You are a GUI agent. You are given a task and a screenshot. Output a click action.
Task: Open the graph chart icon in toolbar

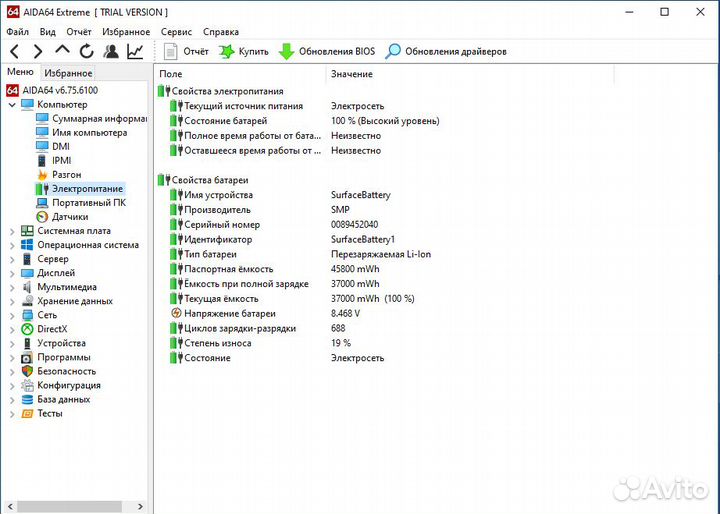click(x=135, y=51)
